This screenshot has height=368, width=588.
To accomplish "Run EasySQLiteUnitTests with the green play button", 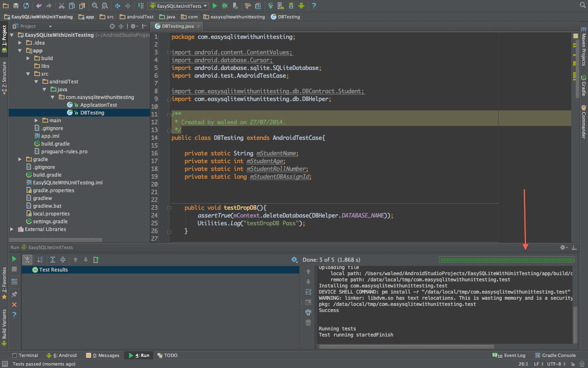I will 215,6.
